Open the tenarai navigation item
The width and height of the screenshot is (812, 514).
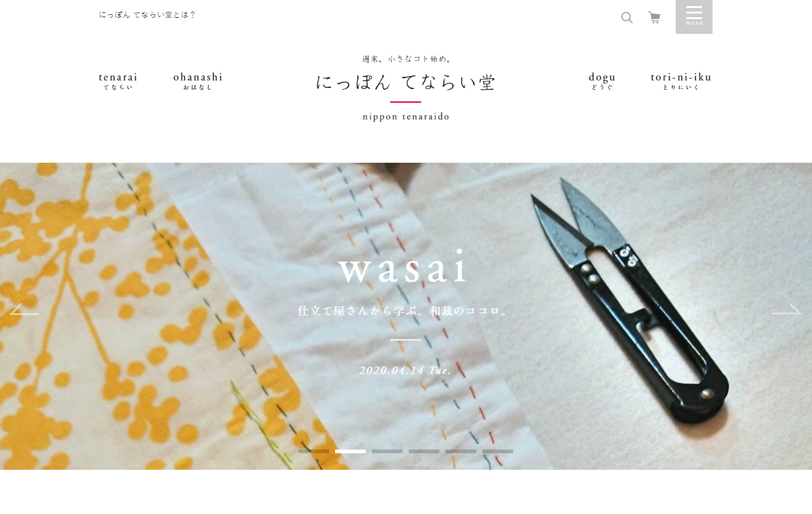coord(118,81)
